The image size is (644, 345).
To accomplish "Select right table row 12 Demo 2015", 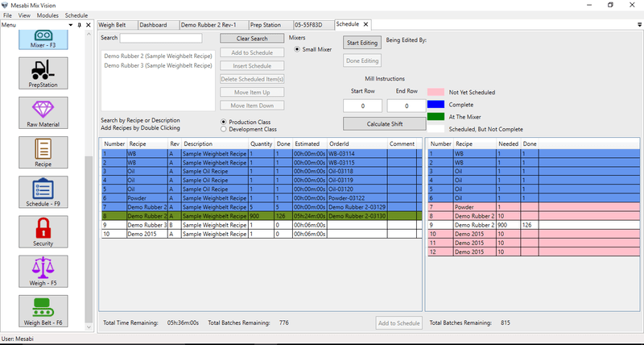I will (x=534, y=251).
